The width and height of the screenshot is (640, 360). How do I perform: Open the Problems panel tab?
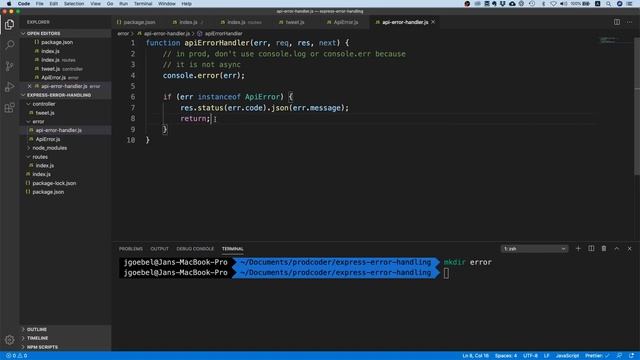[x=131, y=249]
